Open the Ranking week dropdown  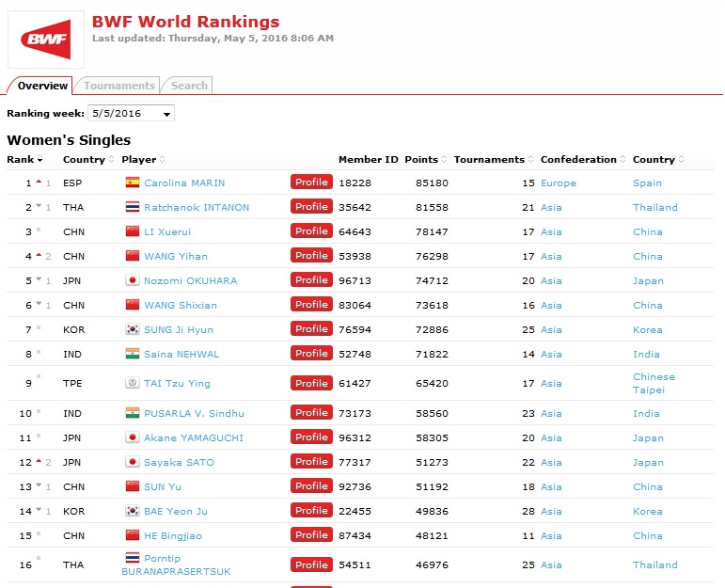131,113
